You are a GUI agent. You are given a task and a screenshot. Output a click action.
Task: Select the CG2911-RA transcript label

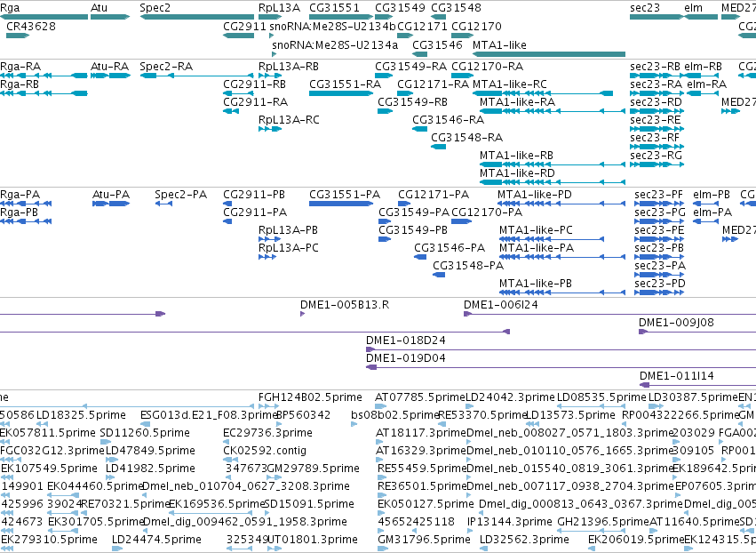tap(256, 102)
